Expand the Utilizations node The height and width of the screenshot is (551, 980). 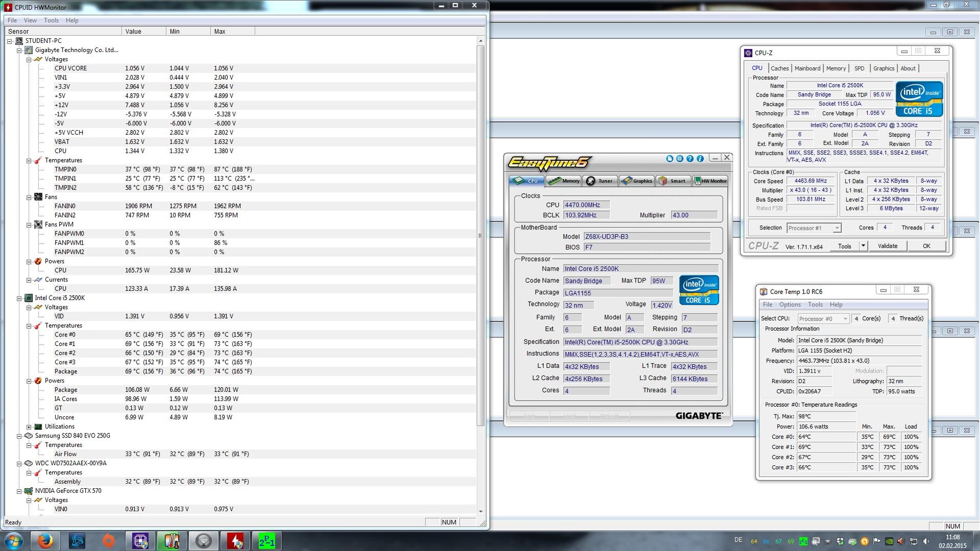pyautogui.click(x=29, y=427)
